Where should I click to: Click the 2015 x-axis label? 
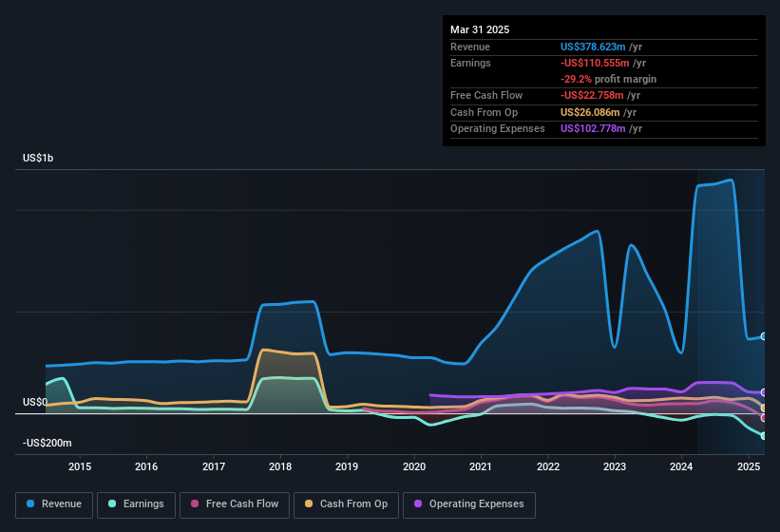tap(80, 466)
